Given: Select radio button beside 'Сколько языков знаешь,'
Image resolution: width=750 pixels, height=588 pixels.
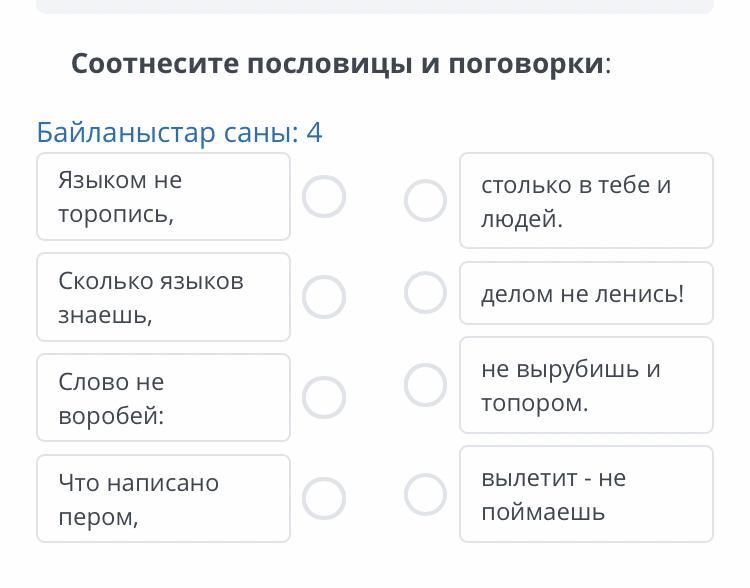Looking at the screenshot, I should tap(324, 296).
